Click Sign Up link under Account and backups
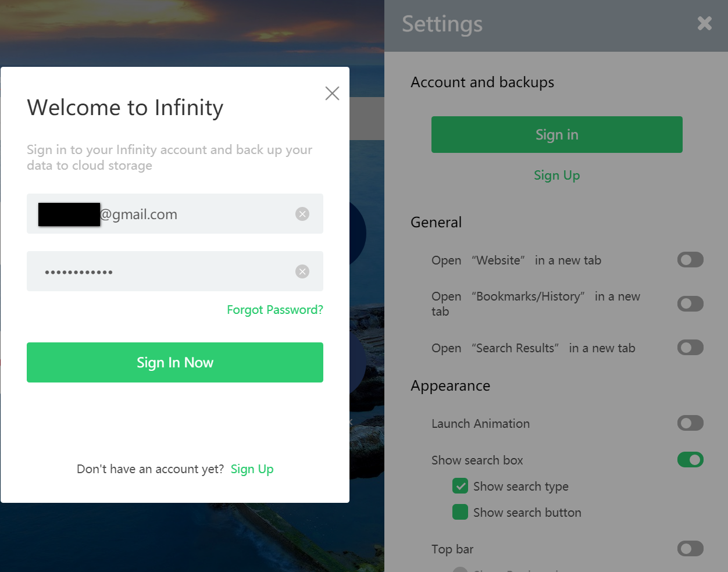Viewport: 728px width, 572px height. point(557,175)
